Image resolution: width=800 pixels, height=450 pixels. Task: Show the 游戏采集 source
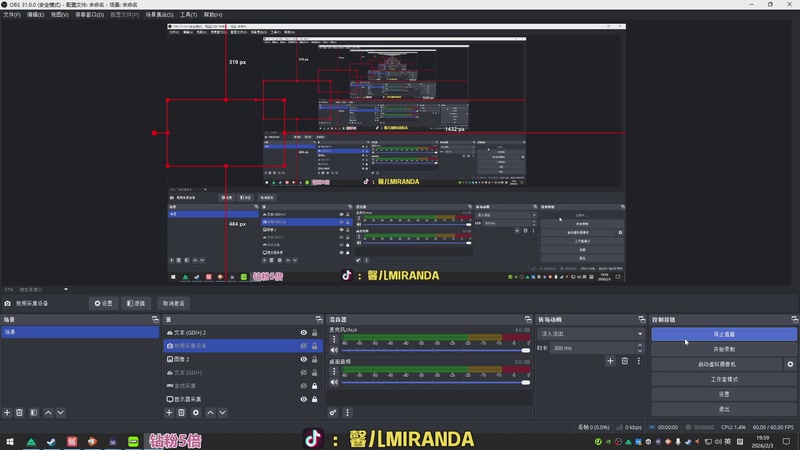pos(304,386)
